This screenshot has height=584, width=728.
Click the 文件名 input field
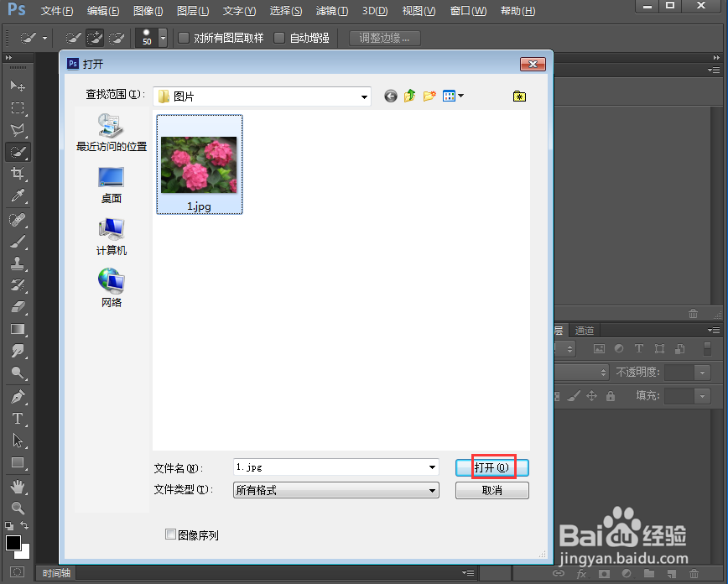[330, 467]
